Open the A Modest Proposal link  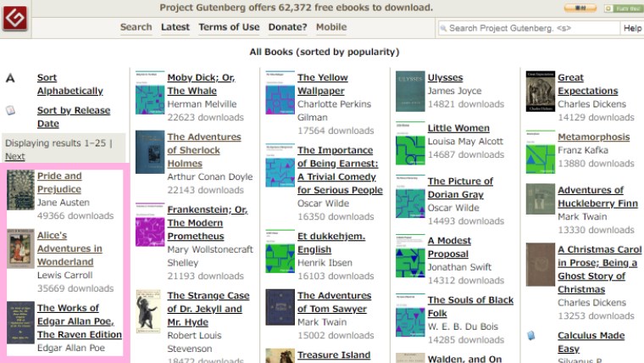[x=449, y=248]
